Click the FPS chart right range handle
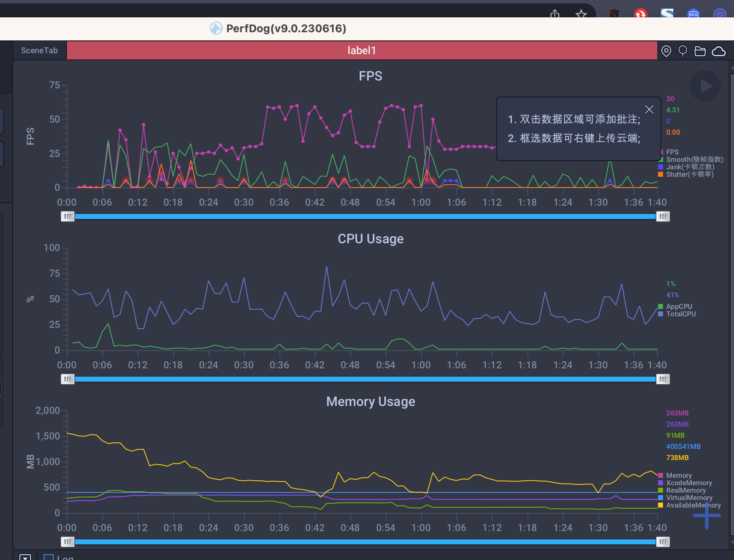734x560 pixels. click(663, 216)
